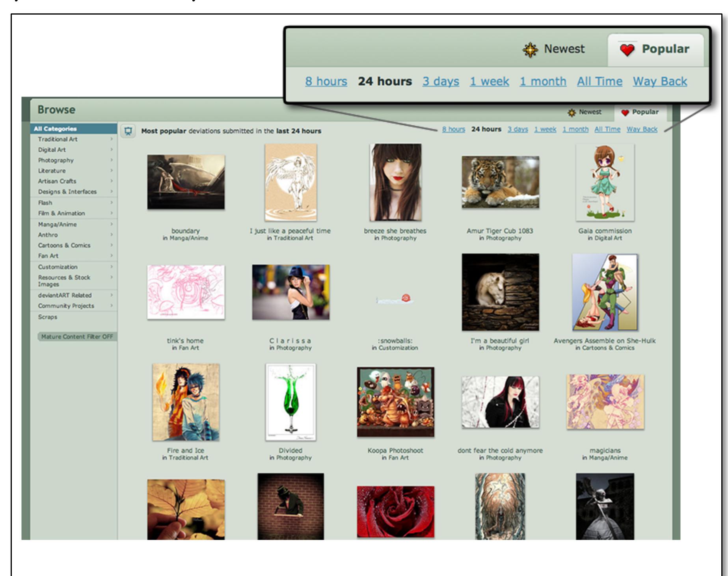This screenshot has height=576, width=728.
Task: Click the presentation icon beside Most popular
Action: [128, 131]
